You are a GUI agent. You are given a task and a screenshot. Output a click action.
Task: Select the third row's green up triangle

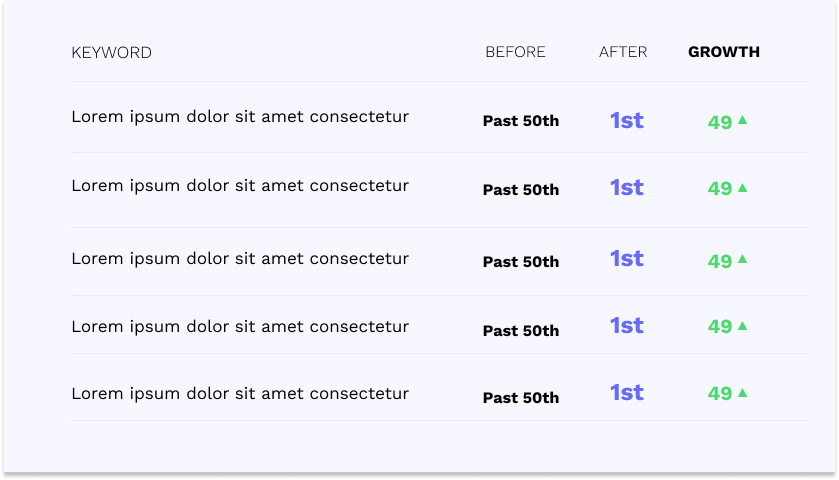[742, 259]
